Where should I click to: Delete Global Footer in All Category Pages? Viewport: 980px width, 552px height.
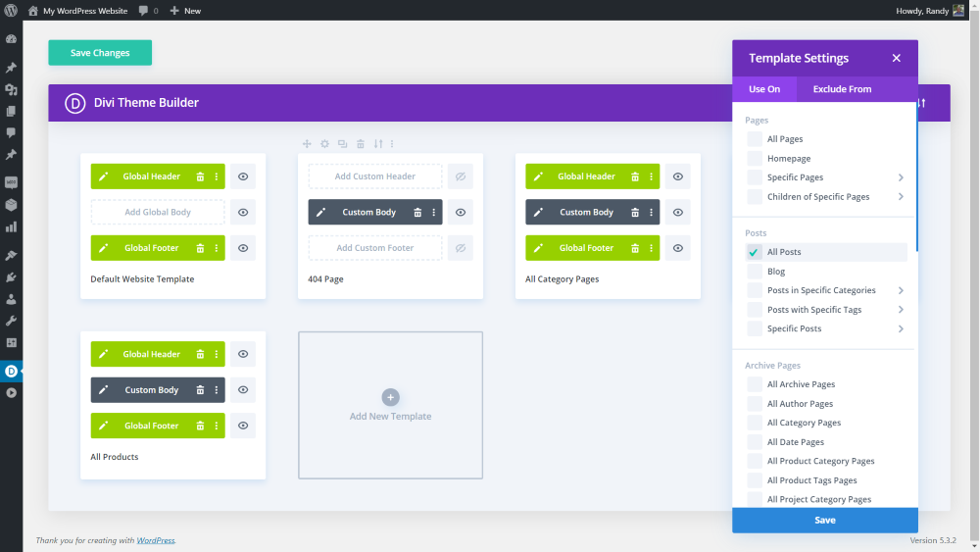pos(635,248)
